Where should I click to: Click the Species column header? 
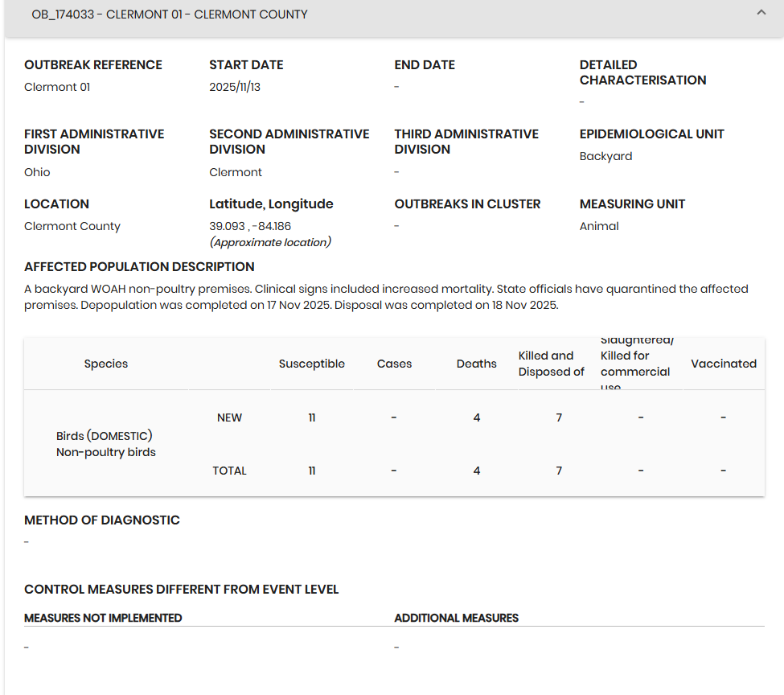coord(106,364)
